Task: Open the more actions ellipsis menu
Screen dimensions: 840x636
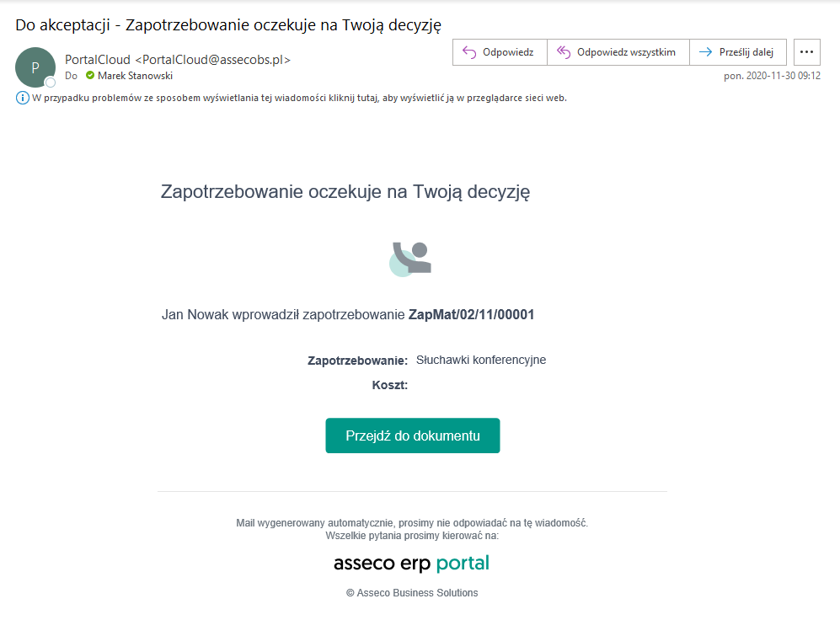Action: (807, 52)
